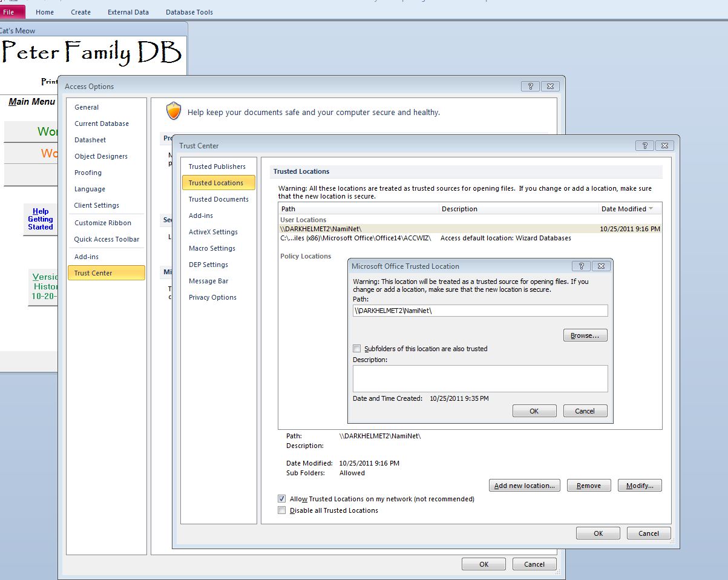Click Add new location... button
The width and height of the screenshot is (728, 580).
point(525,486)
